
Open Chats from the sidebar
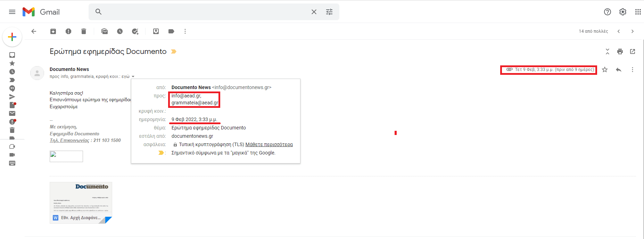12,88
